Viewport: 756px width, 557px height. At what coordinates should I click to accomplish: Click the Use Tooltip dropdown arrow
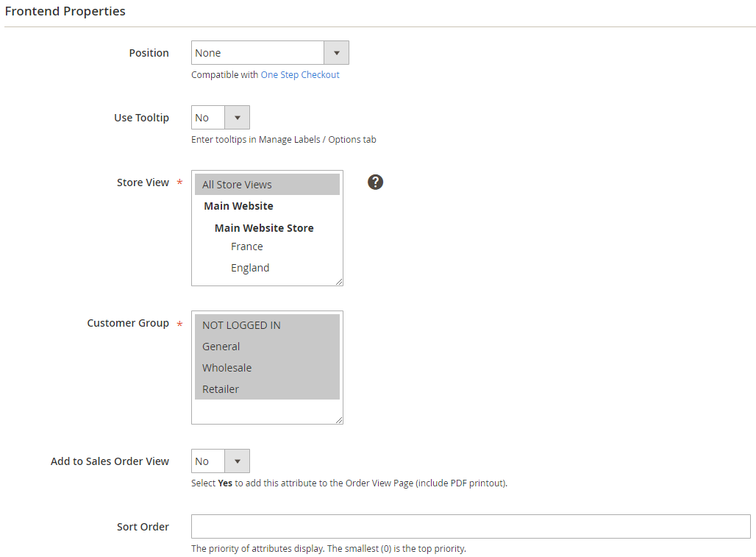[237, 118]
